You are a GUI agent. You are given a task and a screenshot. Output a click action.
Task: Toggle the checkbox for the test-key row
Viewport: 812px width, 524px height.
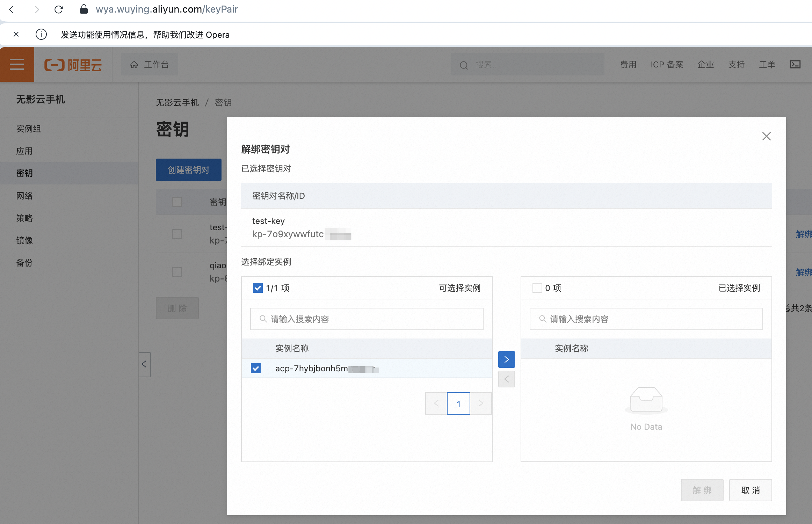[177, 234]
